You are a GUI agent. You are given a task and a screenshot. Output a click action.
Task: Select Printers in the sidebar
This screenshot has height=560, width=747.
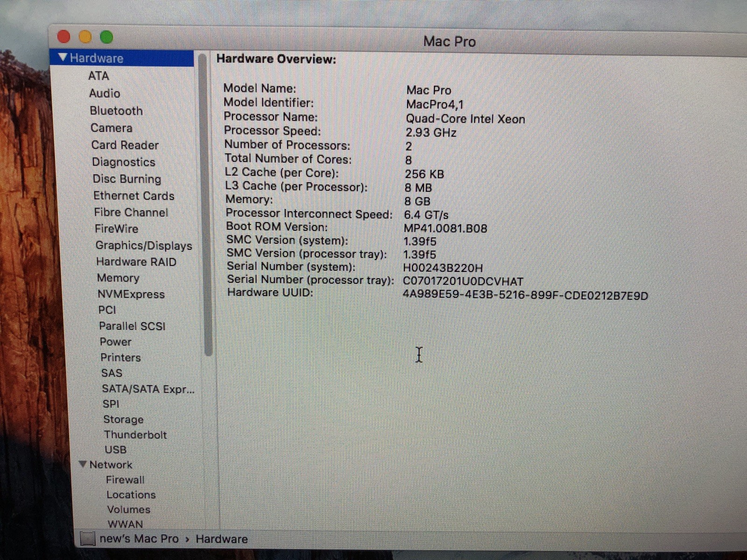coord(120,357)
